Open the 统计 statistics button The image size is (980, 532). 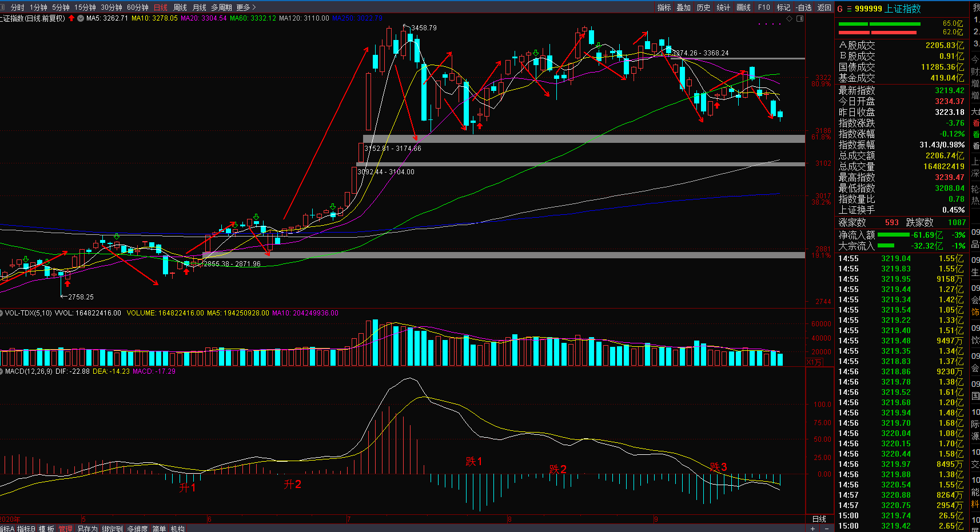tap(724, 7)
